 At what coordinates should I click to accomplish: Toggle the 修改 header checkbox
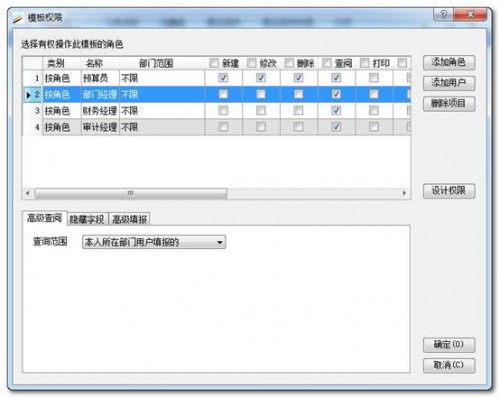[252, 63]
